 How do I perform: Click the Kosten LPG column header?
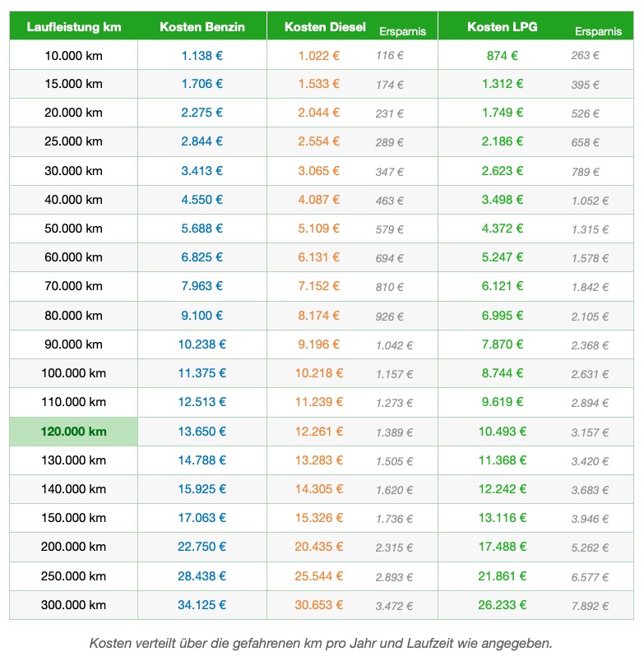pyautogui.click(x=502, y=26)
